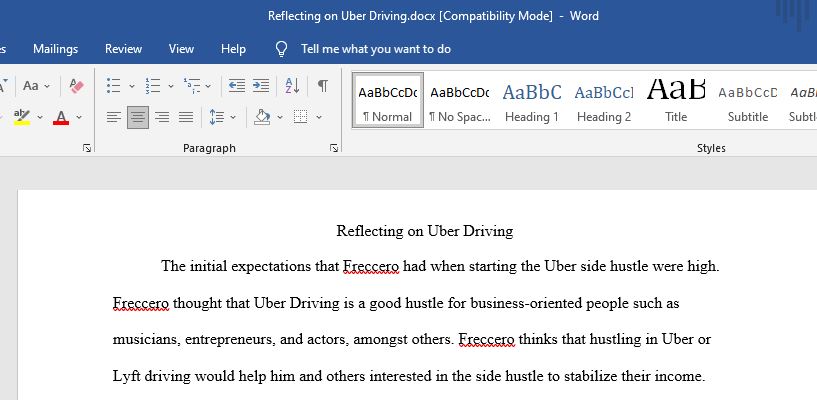
Task: Open the Help tab
Action: (233, 49)
